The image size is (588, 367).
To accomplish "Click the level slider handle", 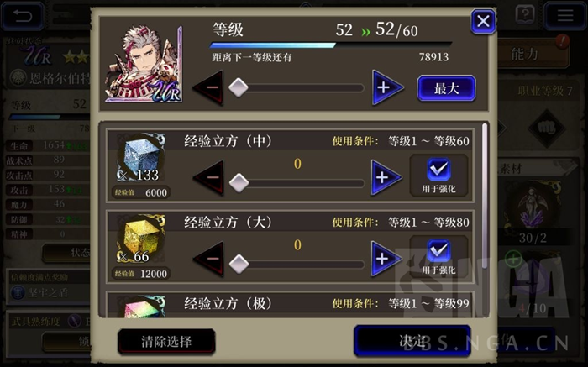I will tap(239, 87).
